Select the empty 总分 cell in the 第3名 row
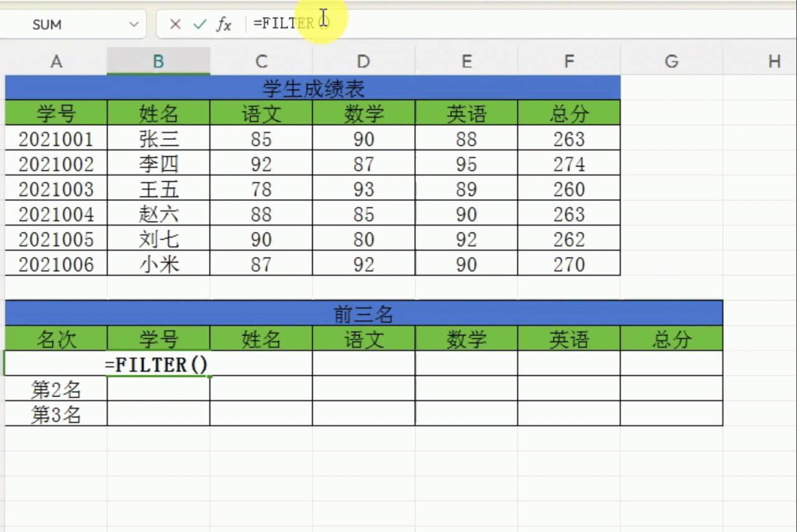Image resolution: width=797 pixels, height=532 pixels. click(x=671, y=414)
